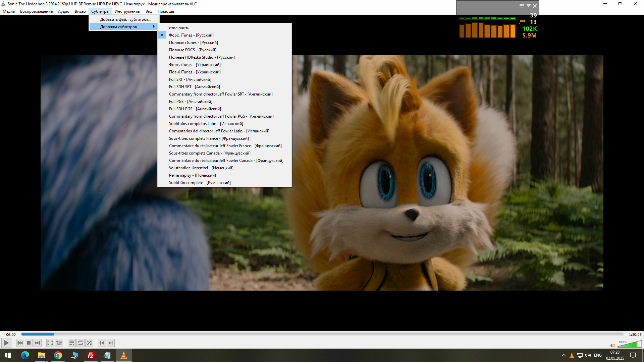The image size is (644, 362).
Task: Select Полные HDRezka Studio subtitles
Action: (x=224, y=57)
